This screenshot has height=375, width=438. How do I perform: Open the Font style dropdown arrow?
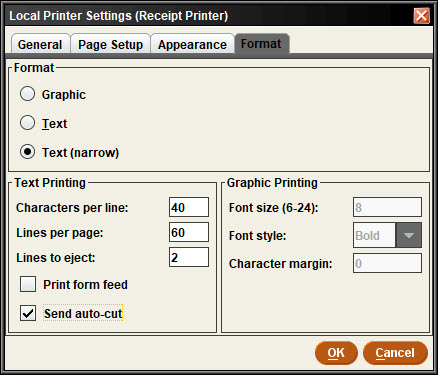tap(409, 235)
